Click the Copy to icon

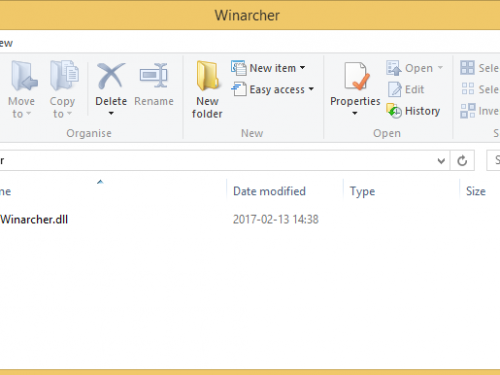pos(64,75)
